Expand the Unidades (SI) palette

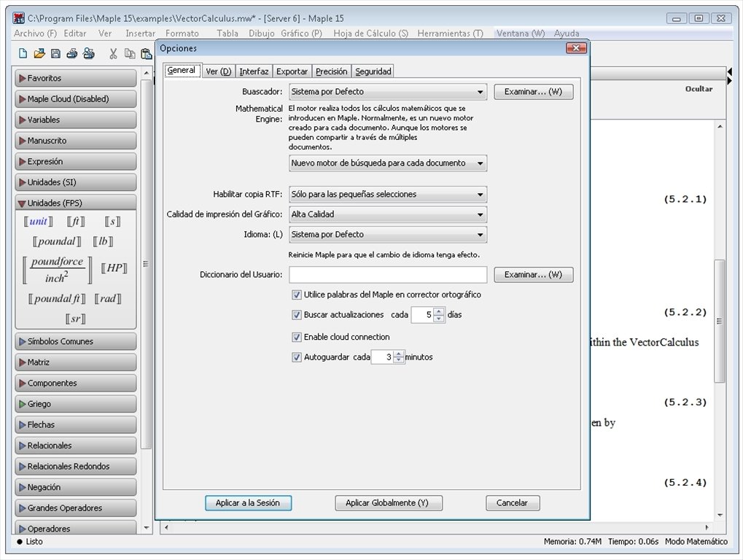click(76, 182)
